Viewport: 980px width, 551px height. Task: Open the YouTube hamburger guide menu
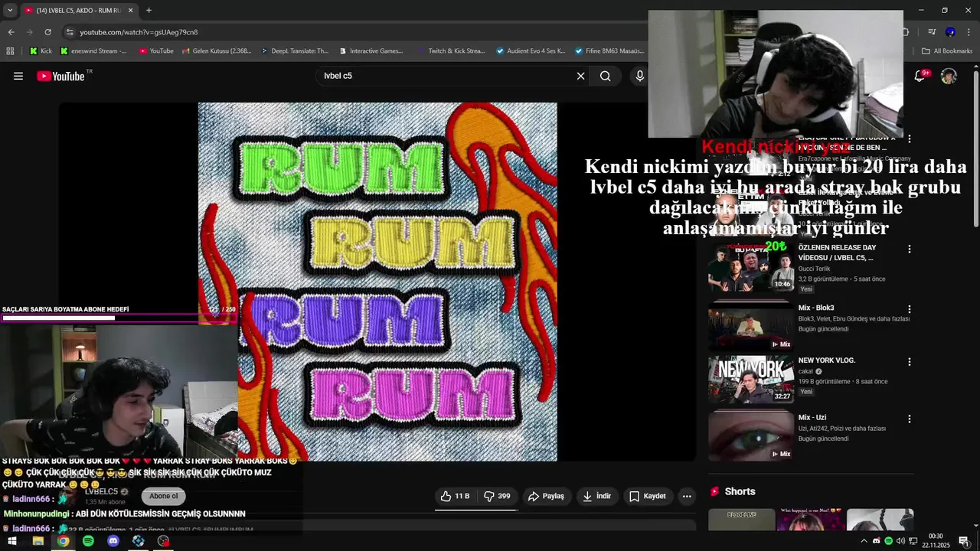click(18, 76)
